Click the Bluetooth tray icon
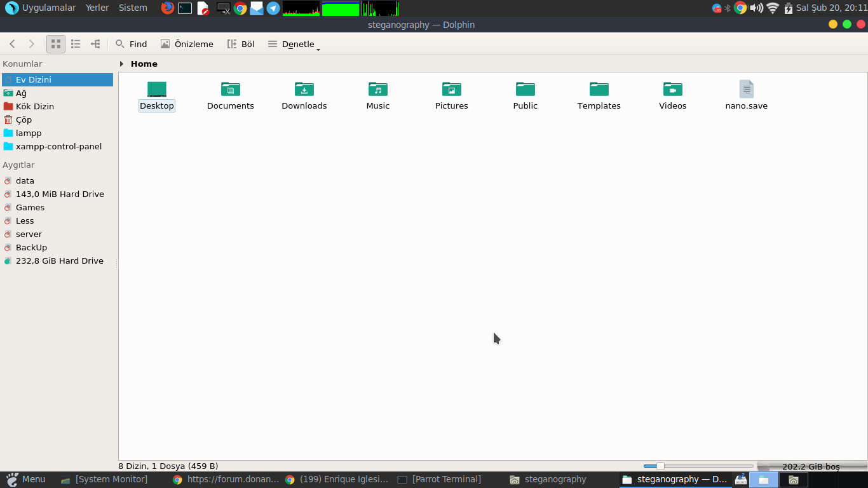Viewport: 868px width, 488px height. click(x=728, y=8)
